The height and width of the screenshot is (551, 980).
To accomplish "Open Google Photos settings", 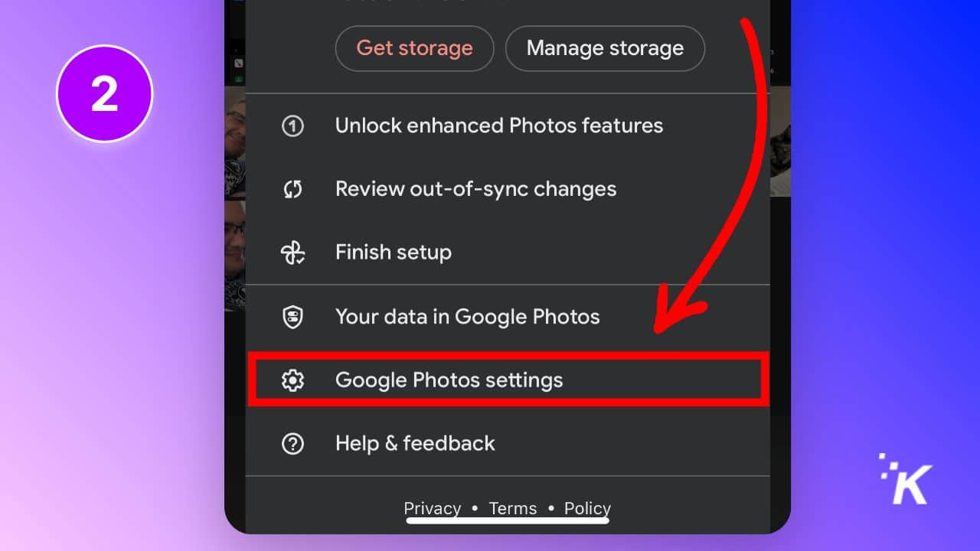I will (449, 380).
